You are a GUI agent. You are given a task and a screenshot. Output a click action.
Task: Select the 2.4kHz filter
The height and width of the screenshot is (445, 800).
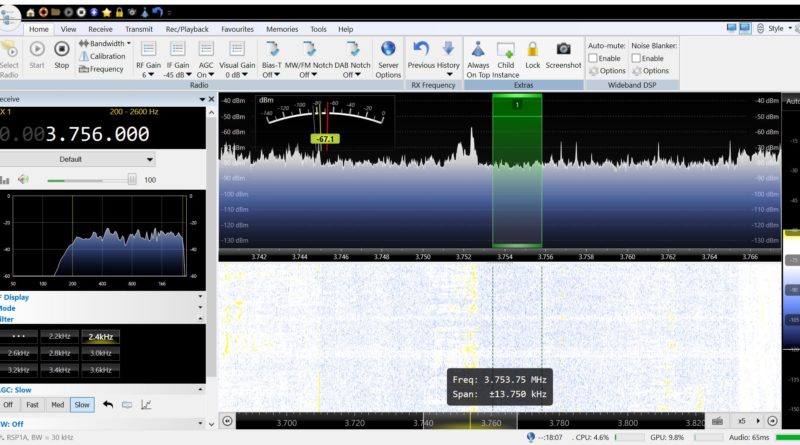101,336
